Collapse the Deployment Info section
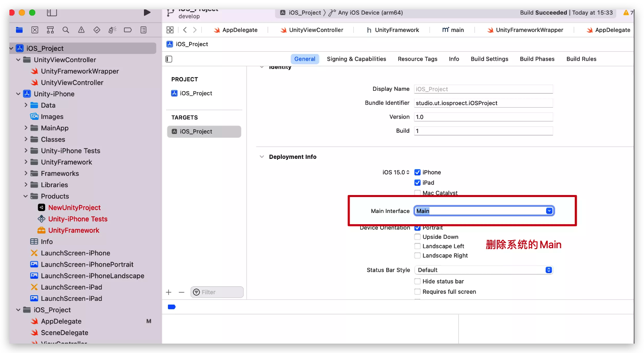The width and height of the screenshot is (644, 353). (262, 157)
